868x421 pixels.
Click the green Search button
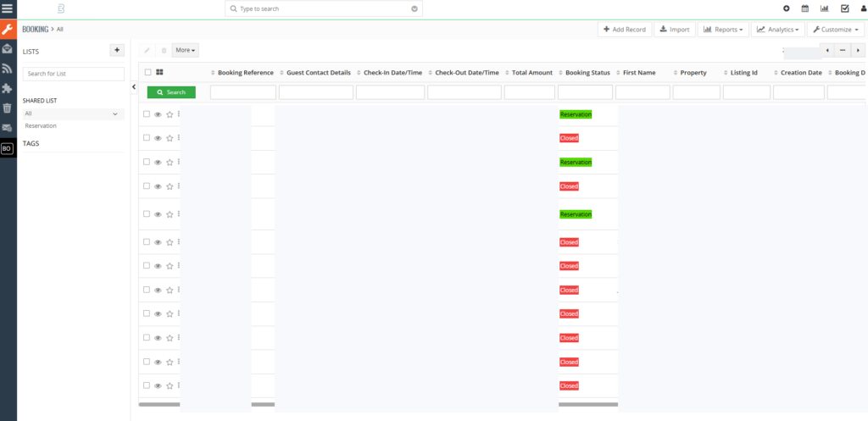pyautogui.click(x=171, y=92)
